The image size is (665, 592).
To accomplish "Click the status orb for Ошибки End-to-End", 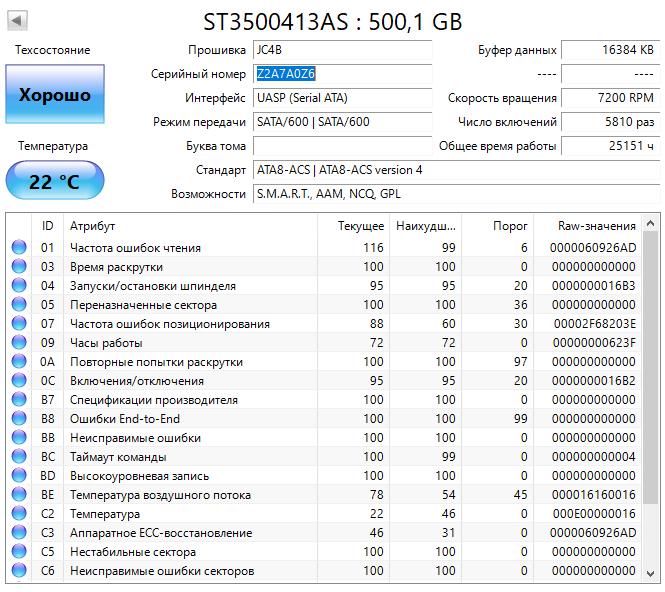I will click(x=19, y=419).
